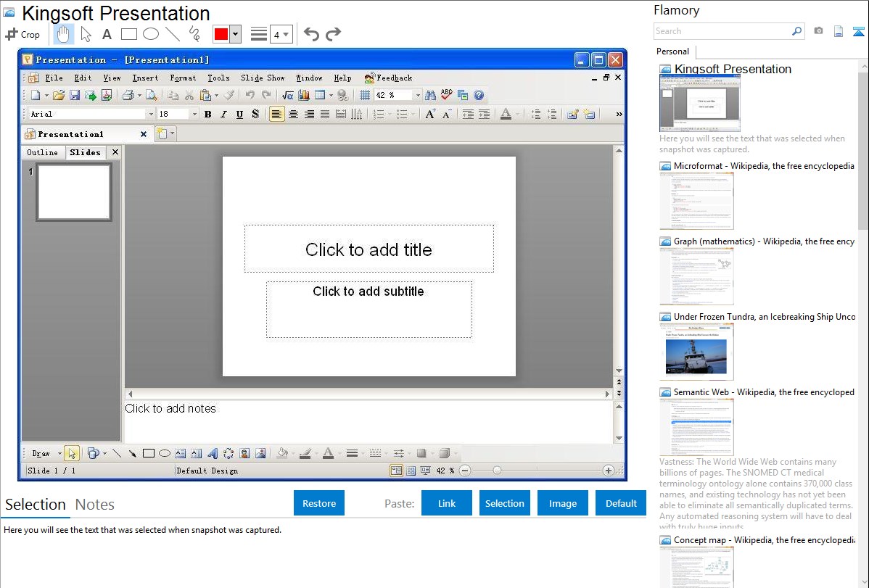Switch to the Notes tab in Flamory
This screenshot has height=588, width=869.
pyautogui.click(x=95, y=505)
